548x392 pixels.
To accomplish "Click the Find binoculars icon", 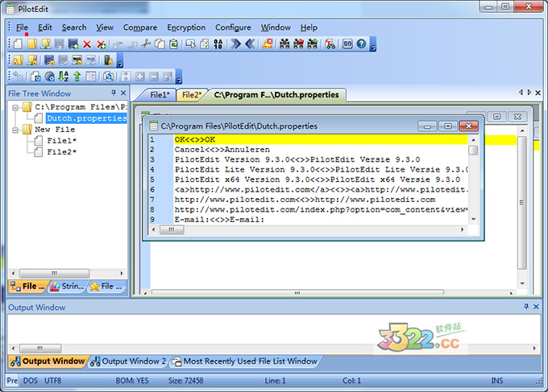I will pyautogui.click(x=284, y=44).
